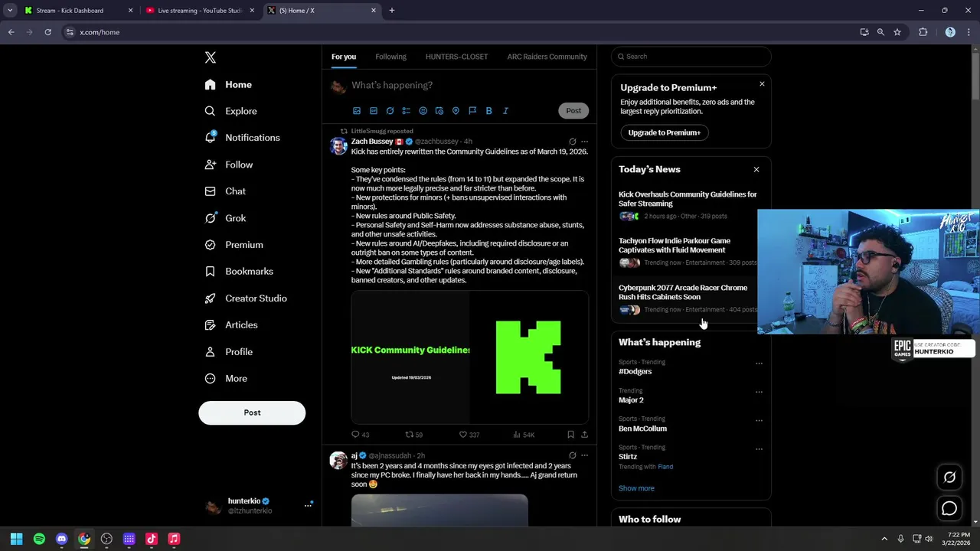
Task: Add a GIF from the composer toolbar
Action: pos(374,111)
